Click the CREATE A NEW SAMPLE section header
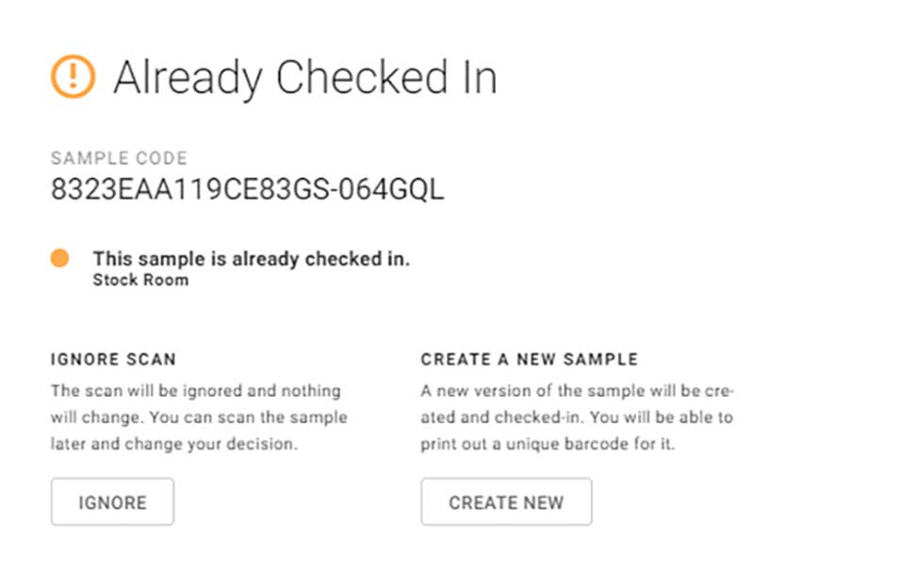 pos(528,359)
